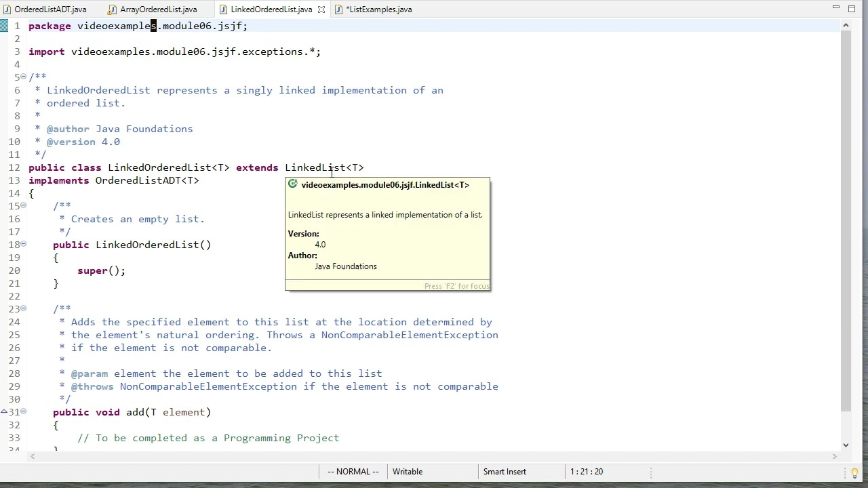Viewport: 868px width, 488px height.
Task: Click the vertical scrollbar down arrow
Action: [846, 445]
